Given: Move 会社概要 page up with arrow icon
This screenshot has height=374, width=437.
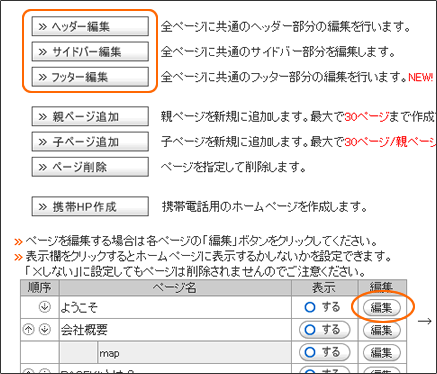Looking at the screenshot, I should coord(29,330).
